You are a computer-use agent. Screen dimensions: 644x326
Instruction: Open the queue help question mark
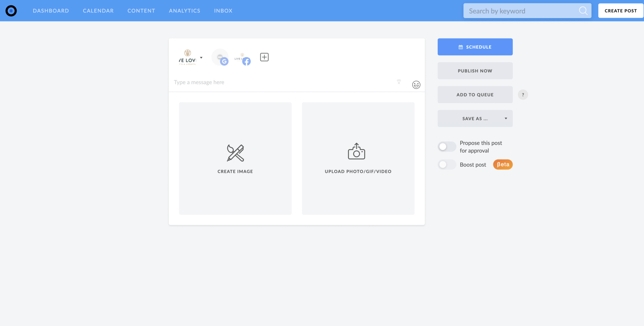[x=523, y=95]
